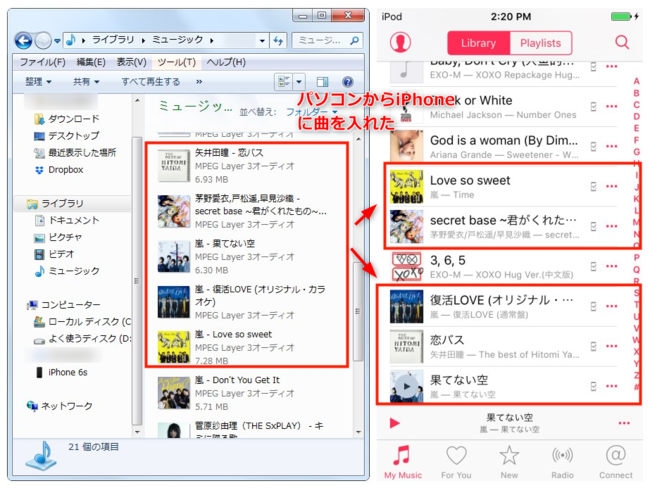Click the change view icon
The height and width of the screenshot is (488, 650).
point(284,82)
